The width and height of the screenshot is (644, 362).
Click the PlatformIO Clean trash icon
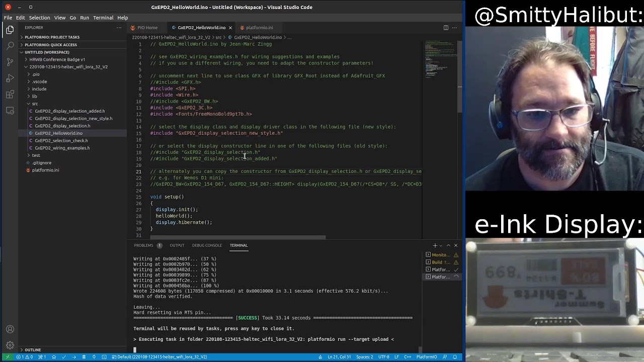[x=84, y=357]
